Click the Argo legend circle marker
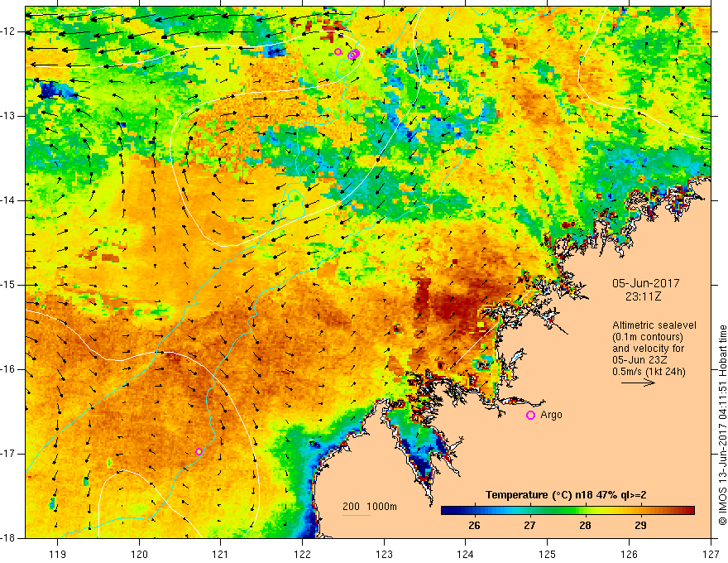The image size is (728, 563). click(x=530, y=416)
